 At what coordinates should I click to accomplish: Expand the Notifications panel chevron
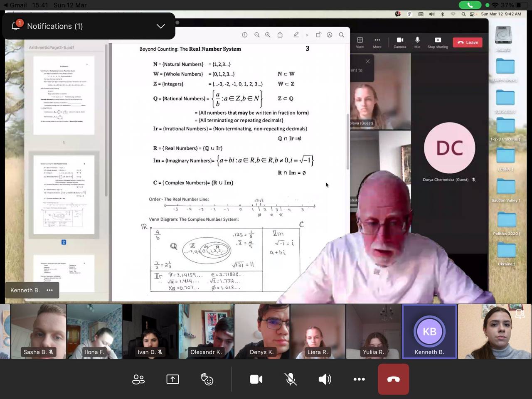[160, 26]
